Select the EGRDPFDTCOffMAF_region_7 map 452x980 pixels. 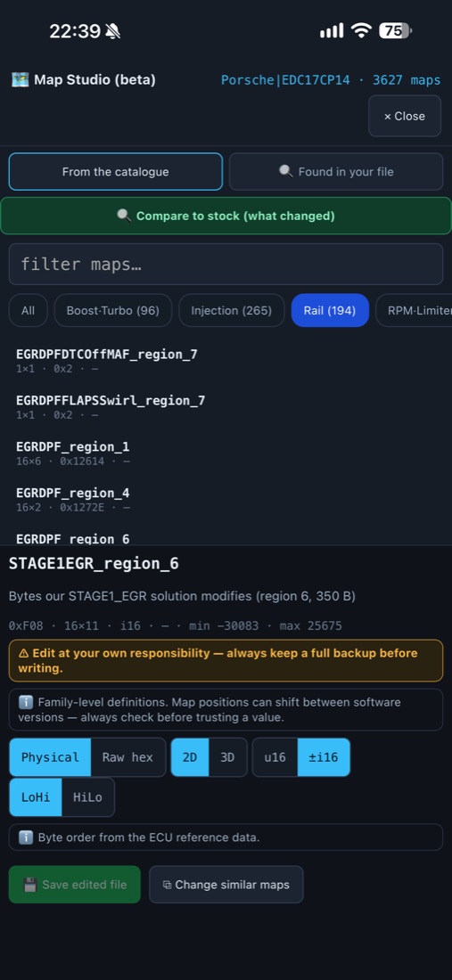pos(107,361)
